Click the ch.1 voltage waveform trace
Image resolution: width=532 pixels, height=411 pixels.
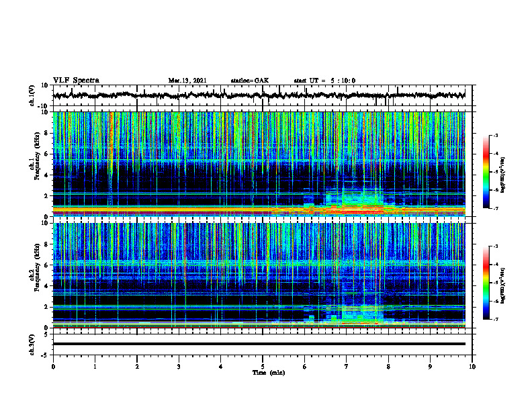click(x=259, y=95)
